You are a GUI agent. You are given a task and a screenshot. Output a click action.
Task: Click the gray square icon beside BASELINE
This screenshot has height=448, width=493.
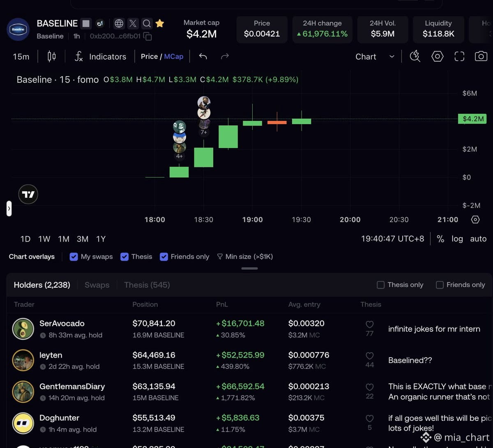tap(85, 23)
